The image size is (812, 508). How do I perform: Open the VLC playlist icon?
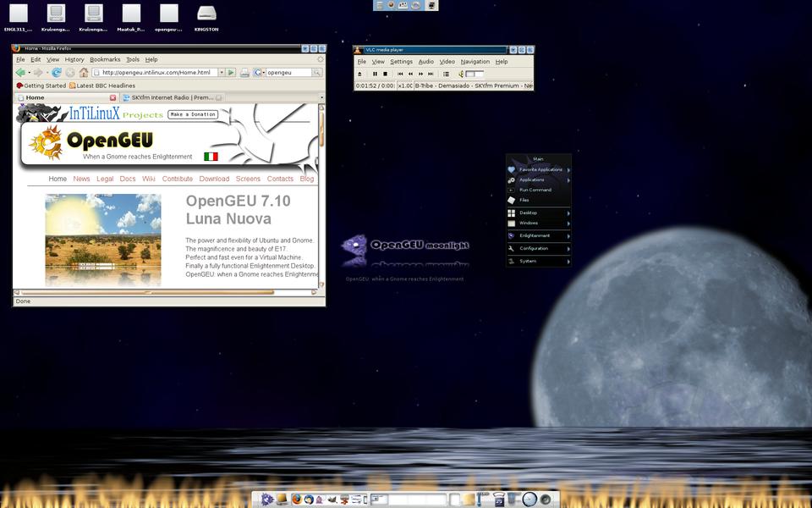[x=446, y=74]
